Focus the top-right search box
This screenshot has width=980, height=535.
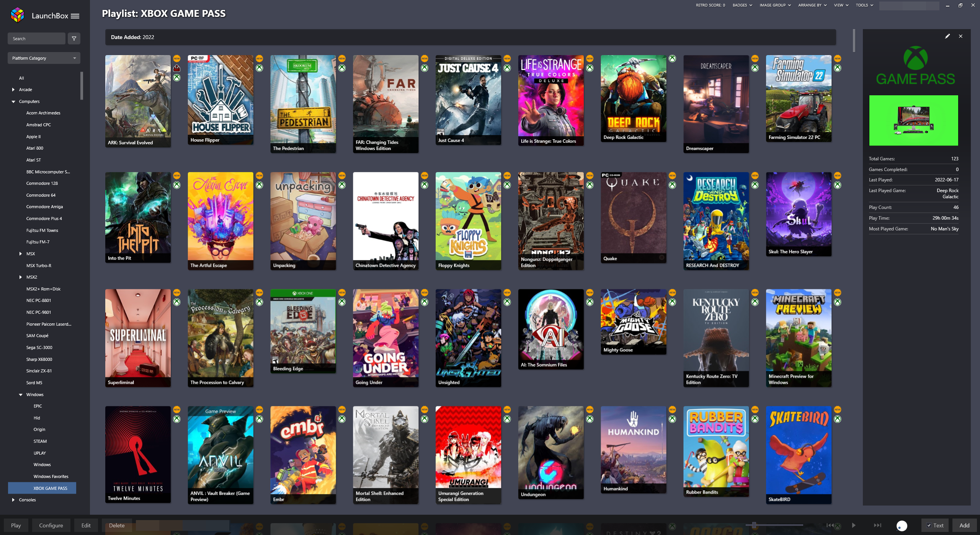pyautogui.click(x=909, y=6)
